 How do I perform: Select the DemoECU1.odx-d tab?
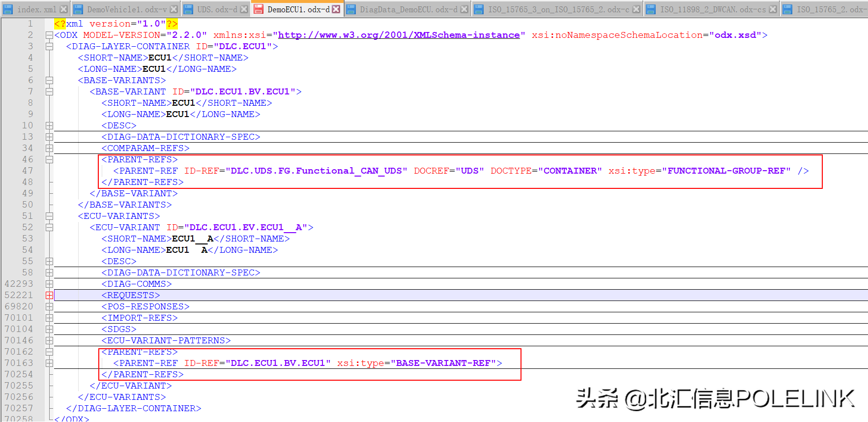298,9
